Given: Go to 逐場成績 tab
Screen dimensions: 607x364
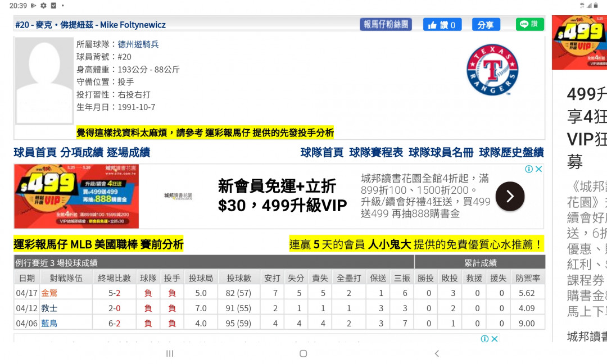Looking at the screenshot, I should [129, 152].
